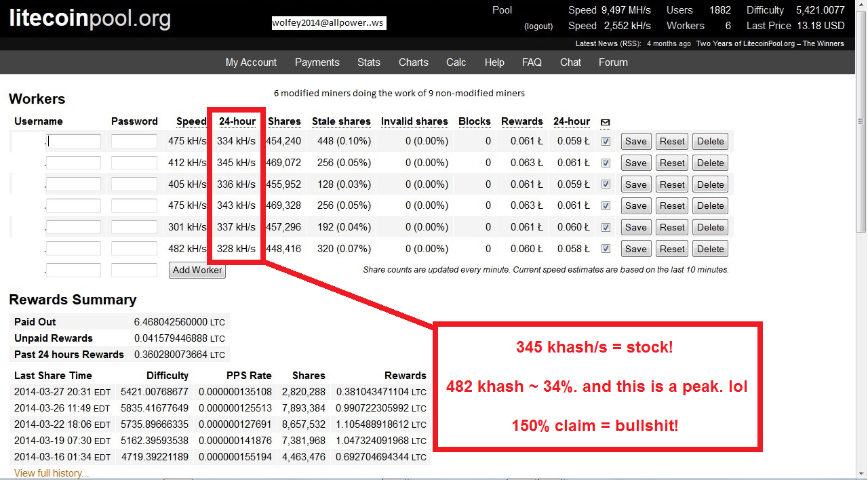Reset the worker with 469,328 shares

(x=672, y=206)
